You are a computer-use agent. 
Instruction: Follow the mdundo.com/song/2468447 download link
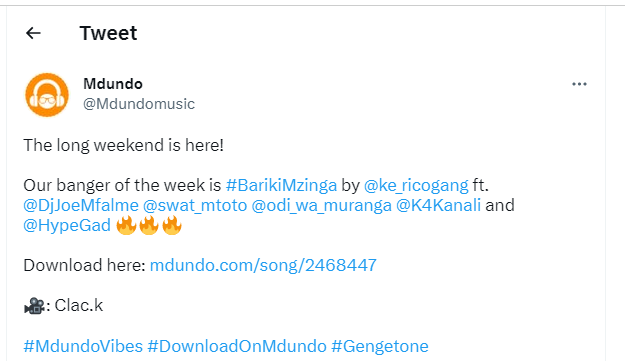tap(263, 265)
